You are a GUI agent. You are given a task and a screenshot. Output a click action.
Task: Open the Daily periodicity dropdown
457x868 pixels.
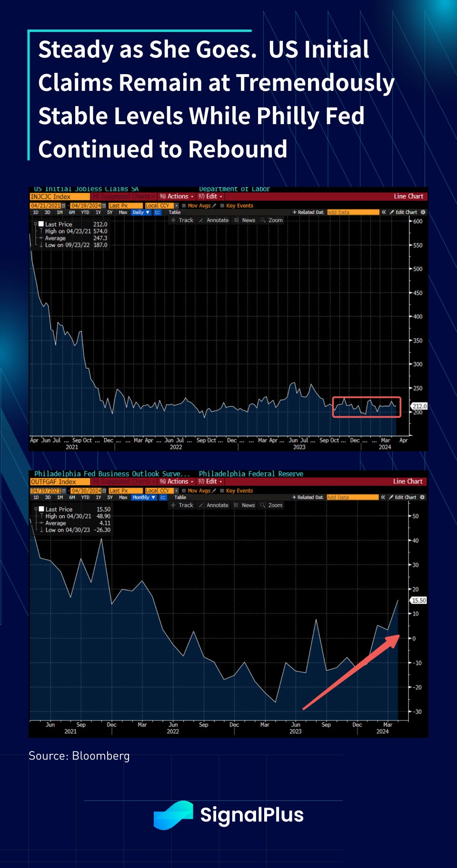pos(141,212)
